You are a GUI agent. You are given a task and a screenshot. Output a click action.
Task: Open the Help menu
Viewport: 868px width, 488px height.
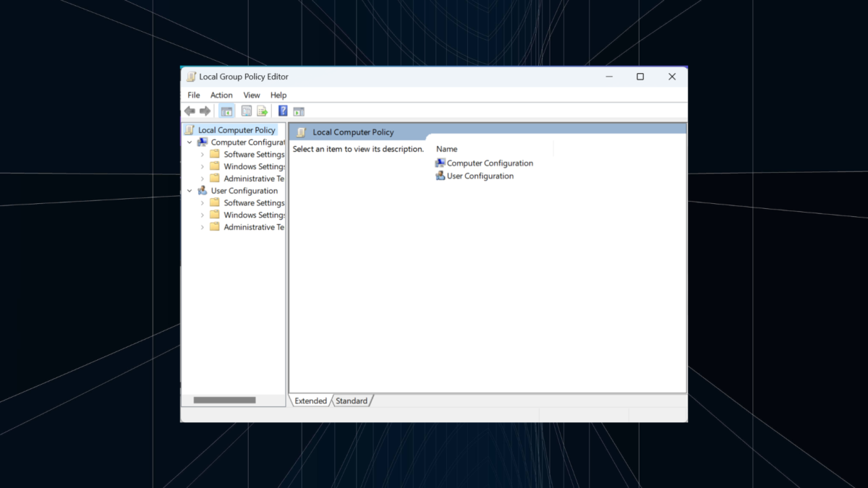[278, 95]
